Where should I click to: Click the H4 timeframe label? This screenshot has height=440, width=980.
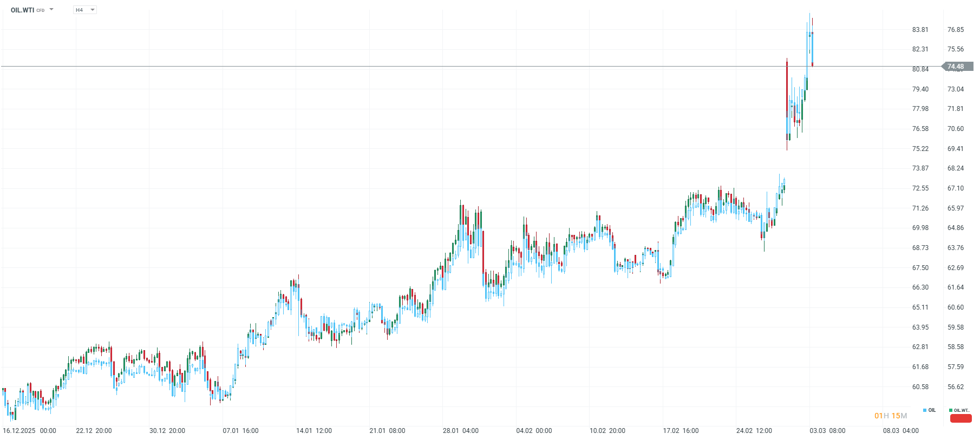click(x=79, y=9)
